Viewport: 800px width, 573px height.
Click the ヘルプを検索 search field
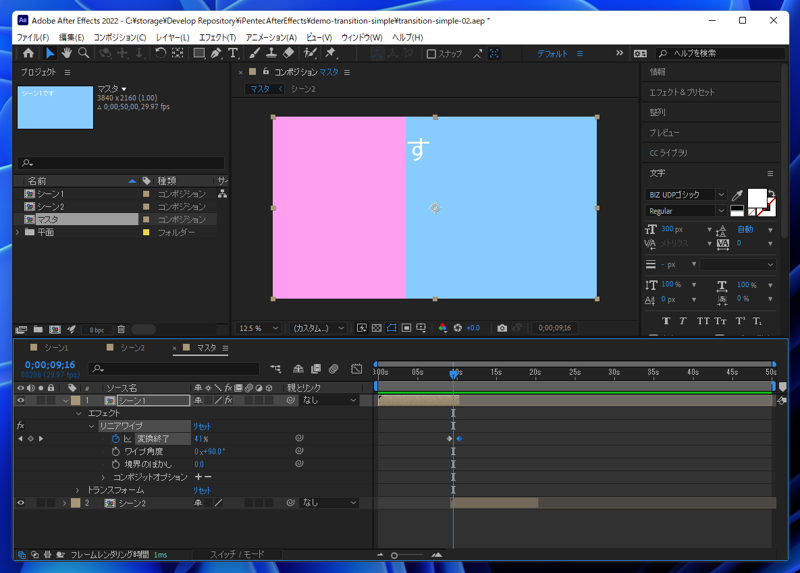pyautogui.click(x=720, y=53)
